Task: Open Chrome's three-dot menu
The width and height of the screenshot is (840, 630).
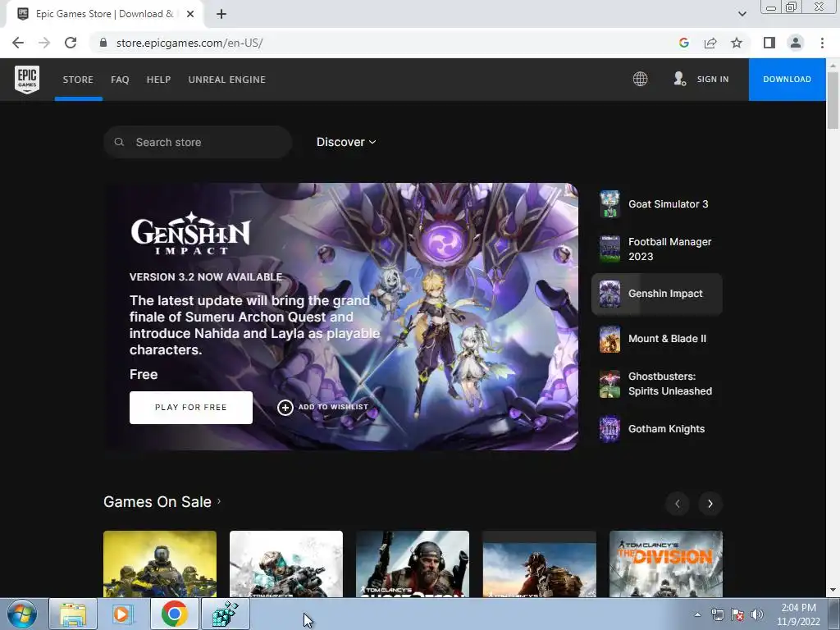Action: (822, 43)
